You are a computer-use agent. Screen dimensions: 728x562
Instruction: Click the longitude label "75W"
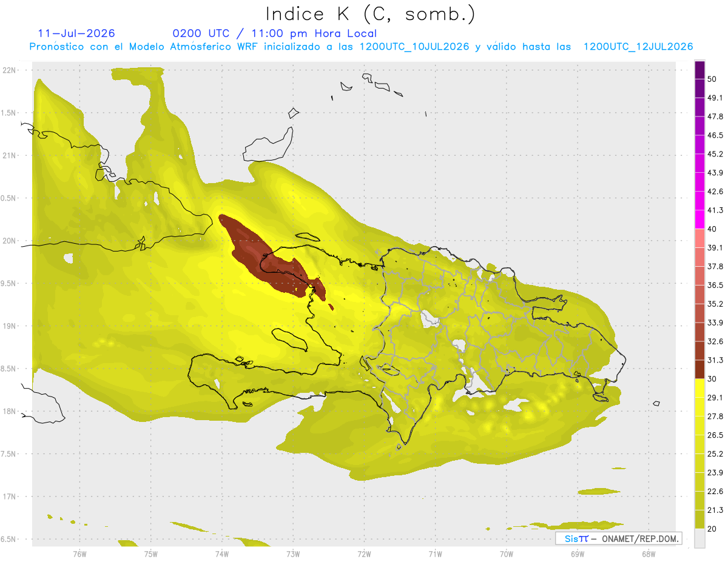151,554
